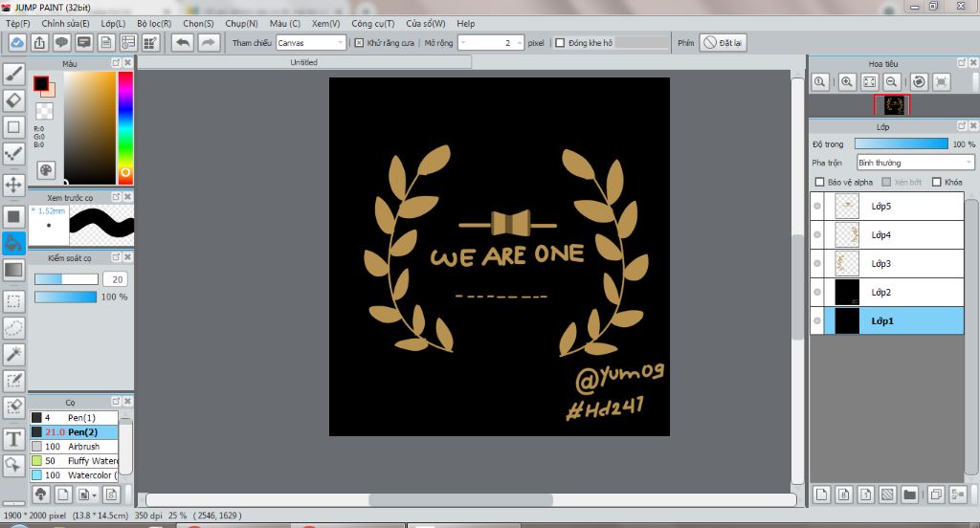Select the Lasso selection tool
This screenshot has height=528, width=980.
pyautogui.click(x=13, y=327)
